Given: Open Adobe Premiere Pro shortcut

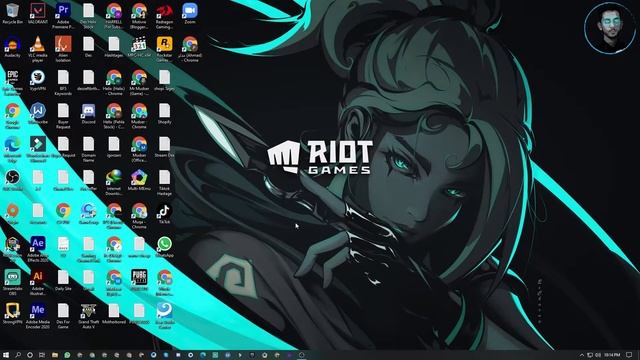Looking at the screenshot, I should [x=63, y=16].
